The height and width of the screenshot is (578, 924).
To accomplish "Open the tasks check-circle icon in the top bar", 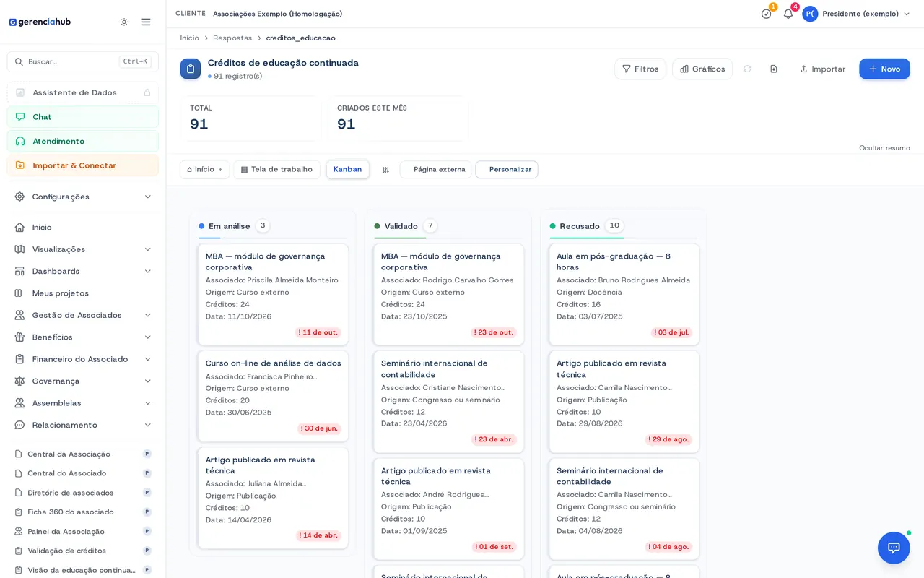I will coord(766,14).
